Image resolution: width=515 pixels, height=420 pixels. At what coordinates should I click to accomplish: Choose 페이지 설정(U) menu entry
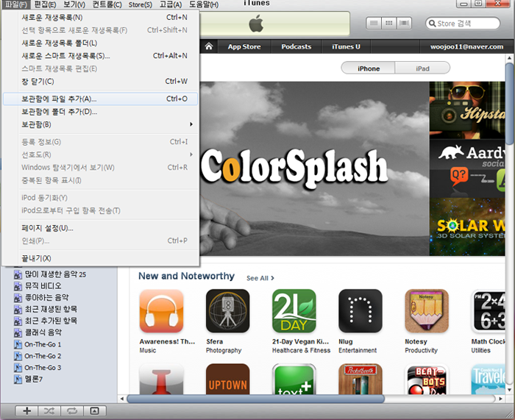click(x=101, y=228)
